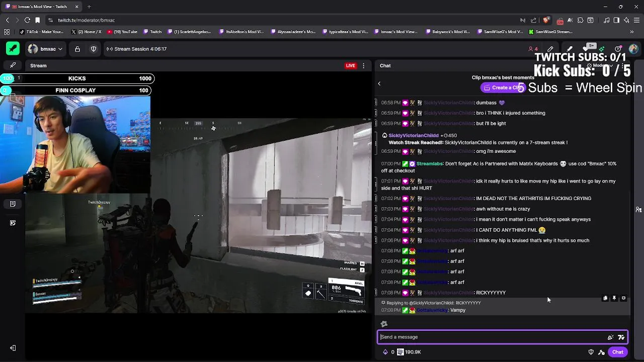
Task: Click the gear badge icon above message box
Action: tap(384, 324)
